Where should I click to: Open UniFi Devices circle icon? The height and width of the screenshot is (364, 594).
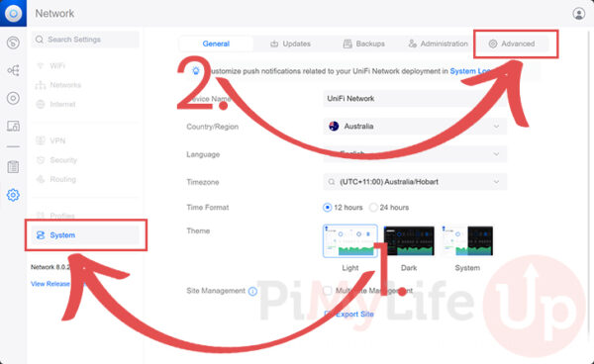click(x=13, y=98)
